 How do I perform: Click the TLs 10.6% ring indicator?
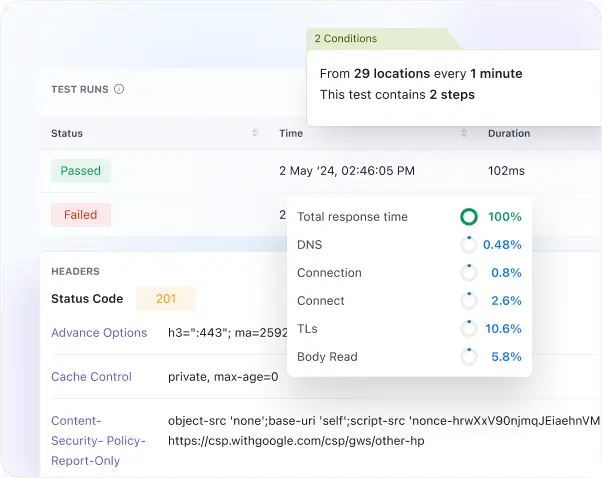point(468,329)
